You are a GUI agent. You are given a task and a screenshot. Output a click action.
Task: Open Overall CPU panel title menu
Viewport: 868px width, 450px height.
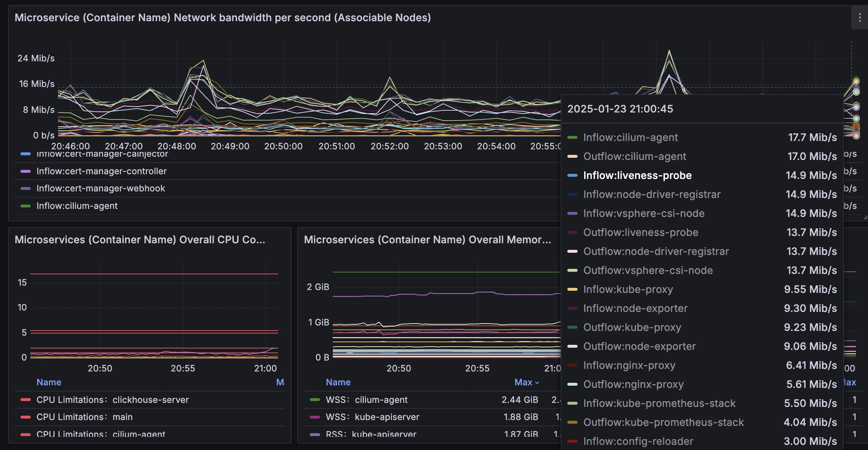pos(140,240)
